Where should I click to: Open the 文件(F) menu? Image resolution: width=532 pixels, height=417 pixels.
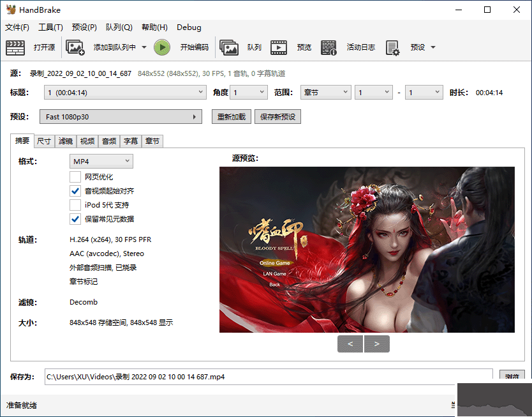coord(17,27)
